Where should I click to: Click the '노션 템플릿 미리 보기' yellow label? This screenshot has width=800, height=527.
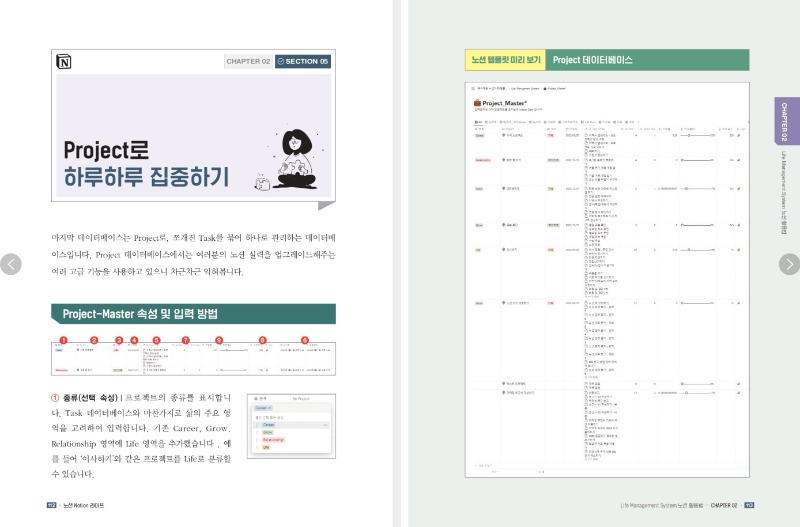pyautogui.click(x=505, y=60)
